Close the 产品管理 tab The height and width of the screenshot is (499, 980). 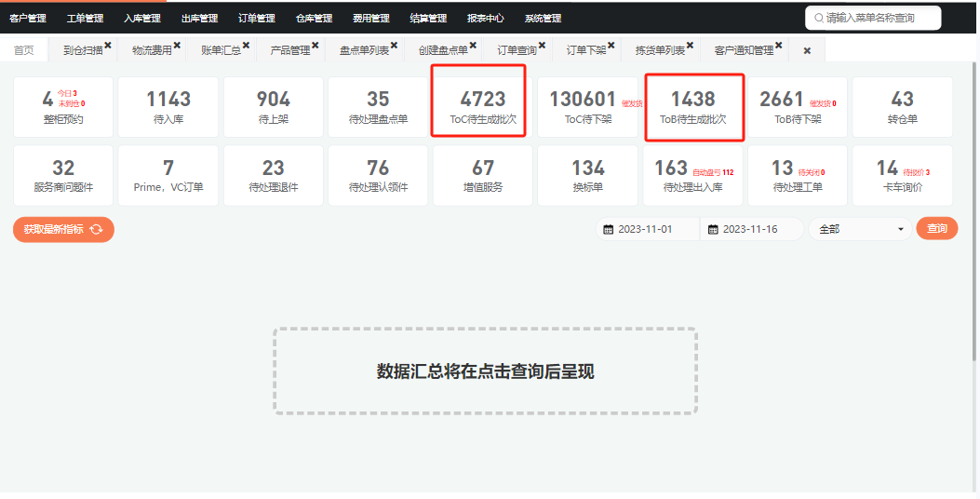click(x=315, y=45)
